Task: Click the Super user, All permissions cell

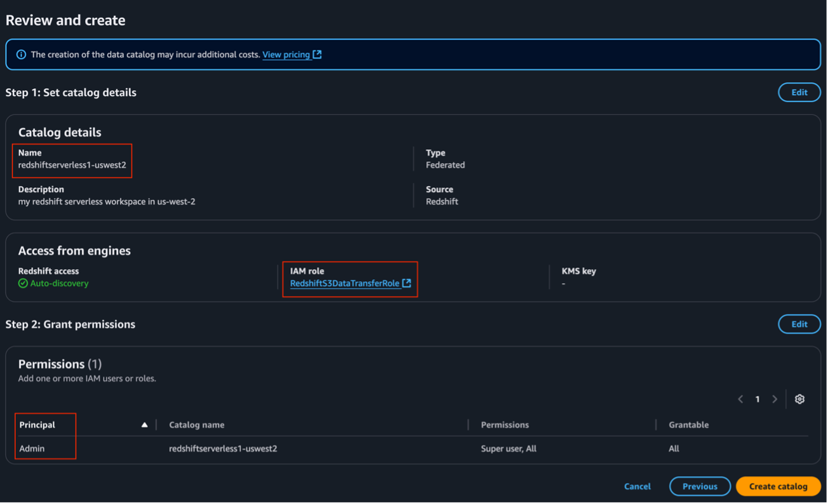Action: click(509, 449)
